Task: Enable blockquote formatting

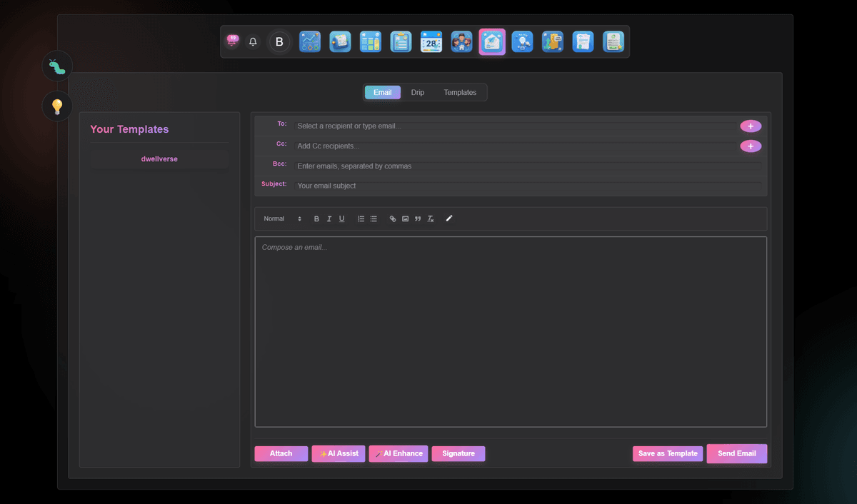Action: coord(418,218)
